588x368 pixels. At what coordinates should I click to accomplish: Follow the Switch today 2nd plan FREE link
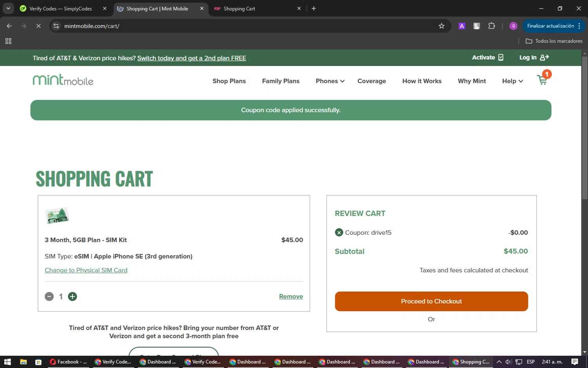point(192,58)
